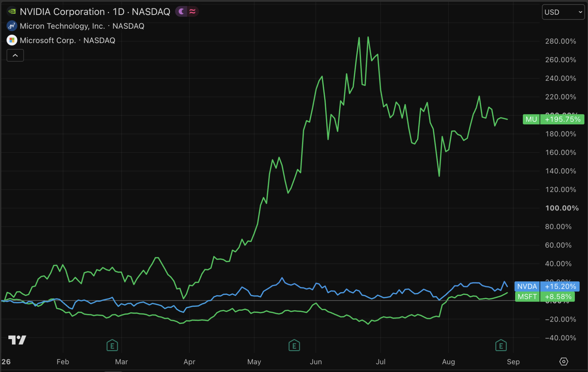Click the +15.20% value on NVDA label
588x372 pixels.
tap(560, 286)
